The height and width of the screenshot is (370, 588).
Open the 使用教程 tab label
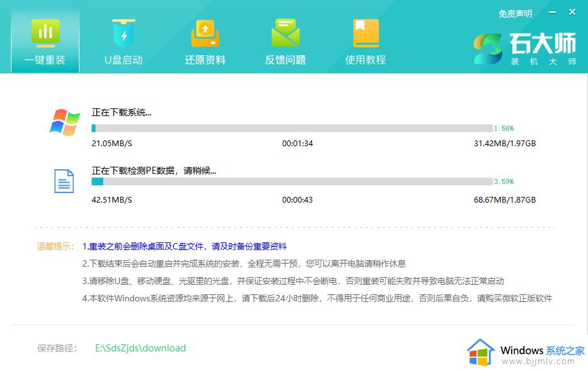365,60
